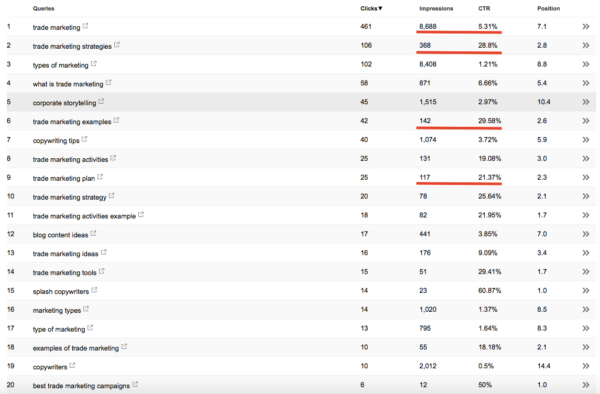Image resolution: width=600 pixels, height=394 pixels.
Task: Expand details arrow for 'splash copywriters' row
Action: point(586,291)
